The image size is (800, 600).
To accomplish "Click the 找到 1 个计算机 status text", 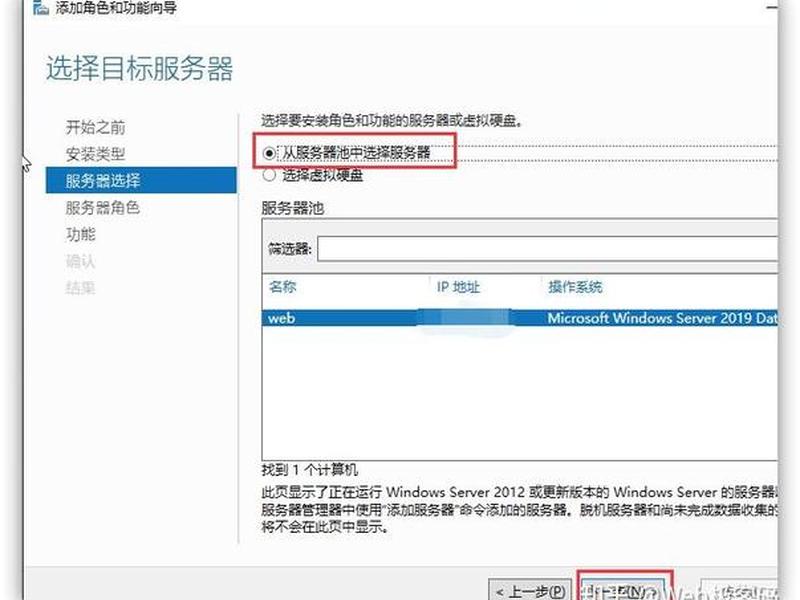I will click(309, 469).
